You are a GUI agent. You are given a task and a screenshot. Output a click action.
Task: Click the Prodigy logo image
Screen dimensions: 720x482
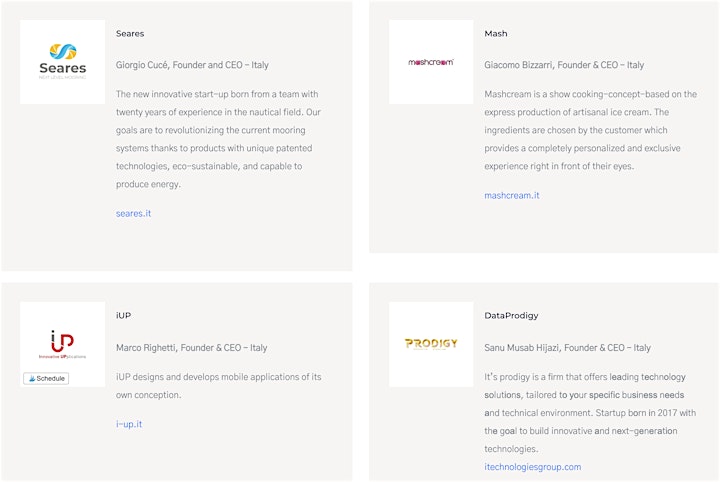[x=431, y=344]
